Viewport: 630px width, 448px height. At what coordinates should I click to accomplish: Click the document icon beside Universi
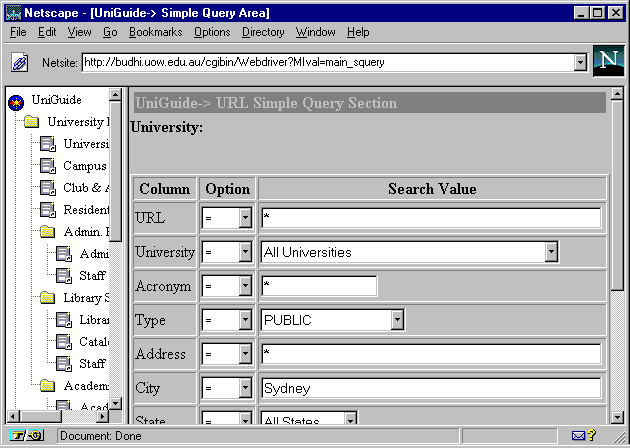[47, 143]
